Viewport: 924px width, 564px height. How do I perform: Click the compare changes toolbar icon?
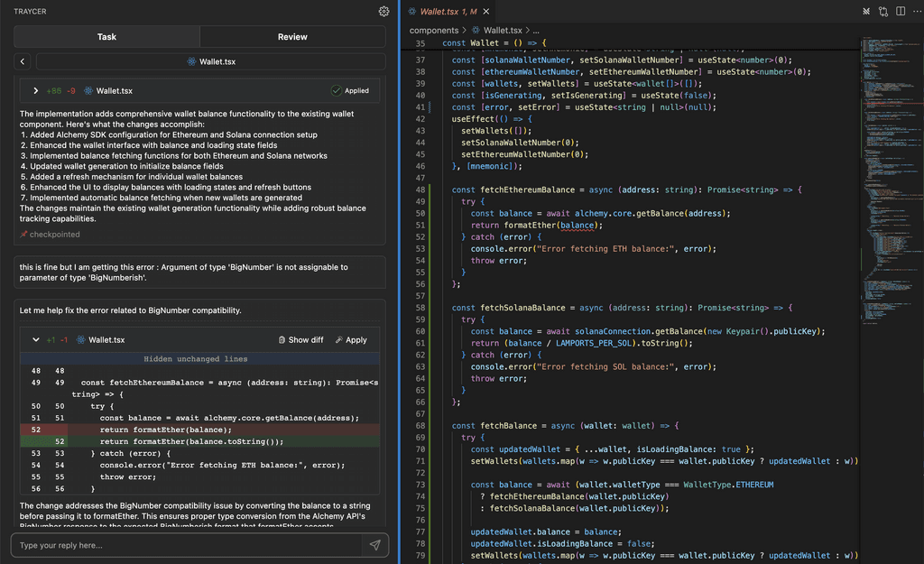[x=882, y=9]
